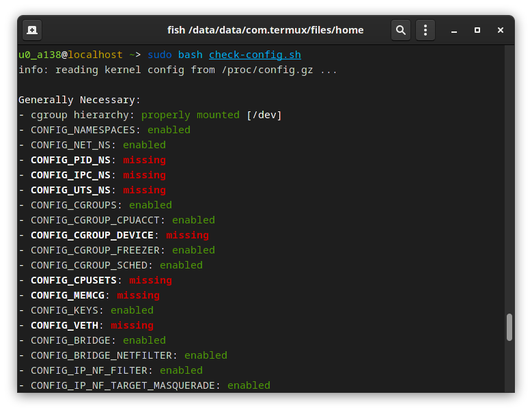Click the CONFIG_VETH text

point(64,325)
